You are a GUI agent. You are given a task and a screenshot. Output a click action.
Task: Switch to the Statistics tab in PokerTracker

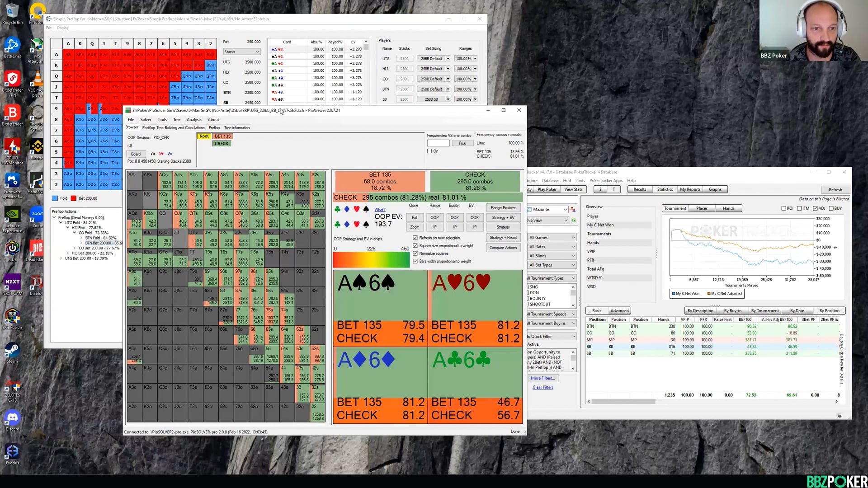pyautogui.click(x=665, y=189)
